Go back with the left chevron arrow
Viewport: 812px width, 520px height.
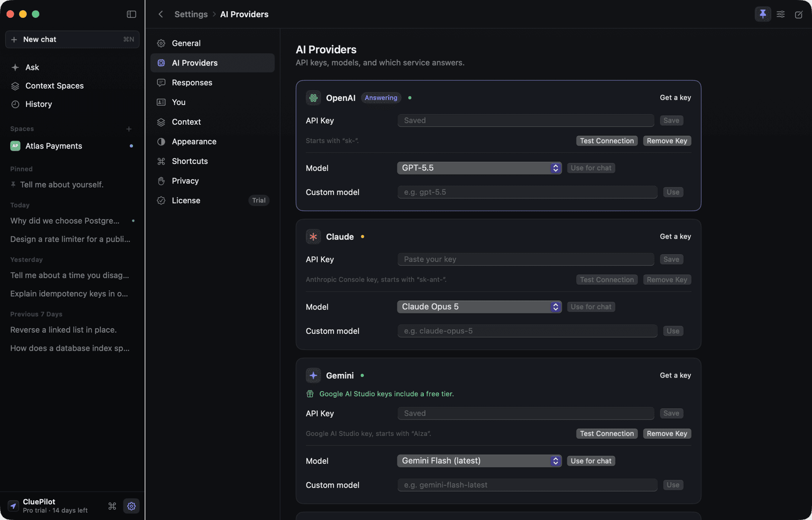(160, 14)
